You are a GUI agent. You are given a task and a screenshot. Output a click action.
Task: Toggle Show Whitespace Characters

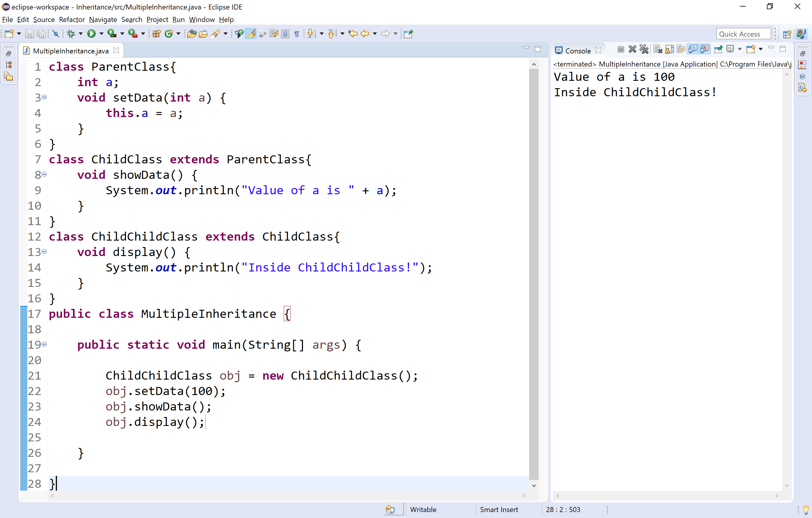[296, 33]
